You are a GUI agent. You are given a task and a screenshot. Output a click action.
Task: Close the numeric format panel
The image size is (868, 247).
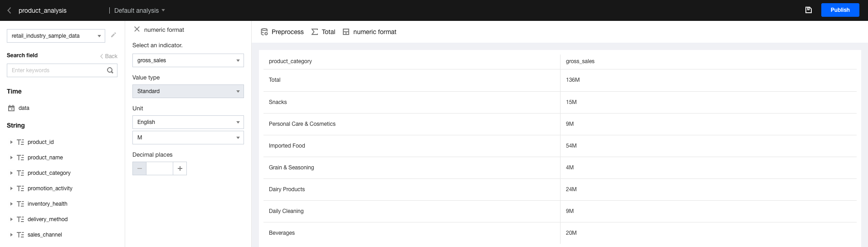[137, 30]
